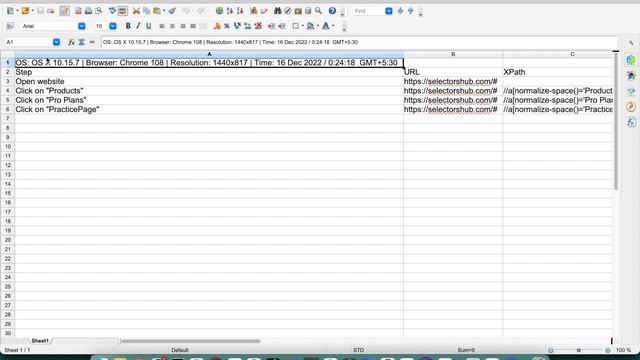Open the Function Wizard fx icon
The image size is (640, 360).
[x=71, y=42]
